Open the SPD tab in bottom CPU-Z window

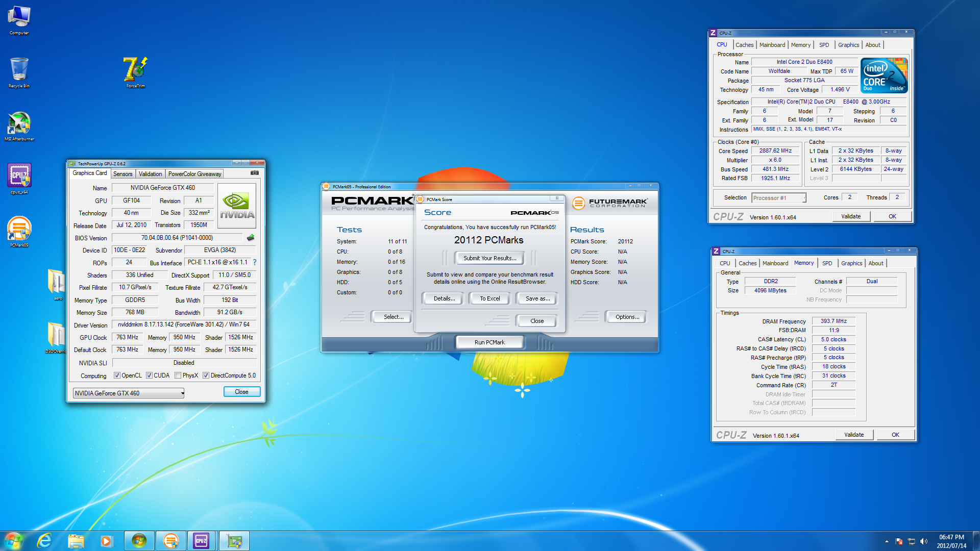827,263
